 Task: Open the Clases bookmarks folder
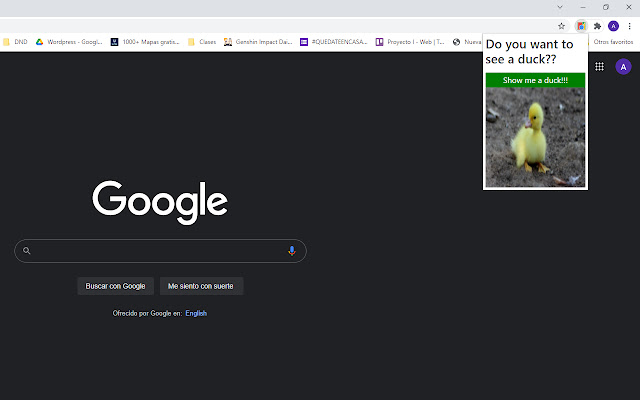pyautogui.click(x=202, y=42)
